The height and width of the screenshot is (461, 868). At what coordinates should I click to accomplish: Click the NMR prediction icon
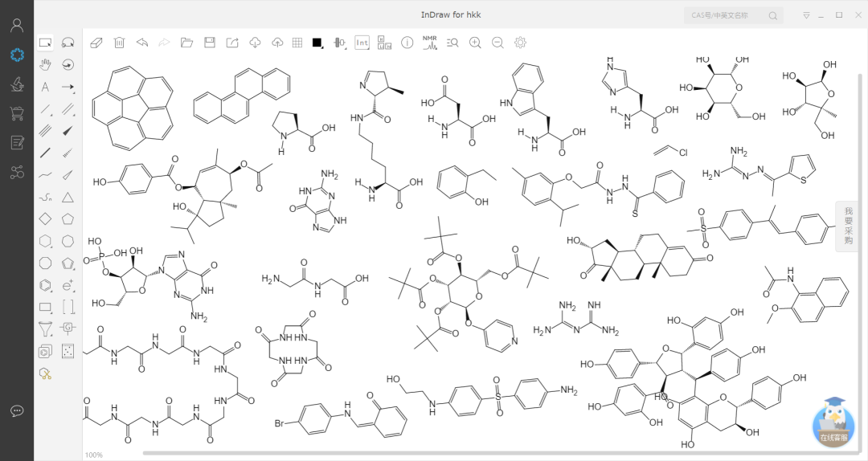(430, 43)
